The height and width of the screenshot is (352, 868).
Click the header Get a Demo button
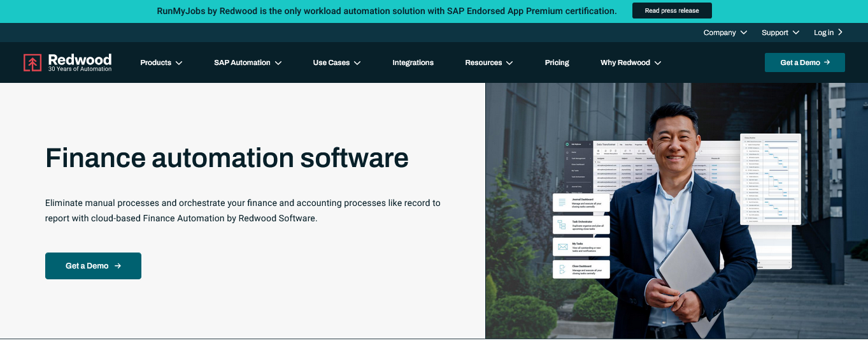pos(805,62)
